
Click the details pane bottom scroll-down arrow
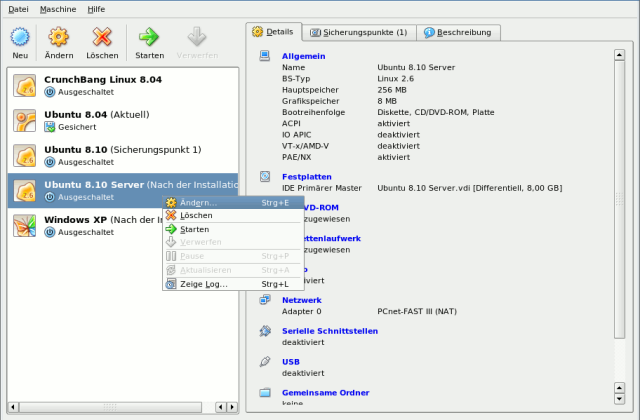(620, 399)
